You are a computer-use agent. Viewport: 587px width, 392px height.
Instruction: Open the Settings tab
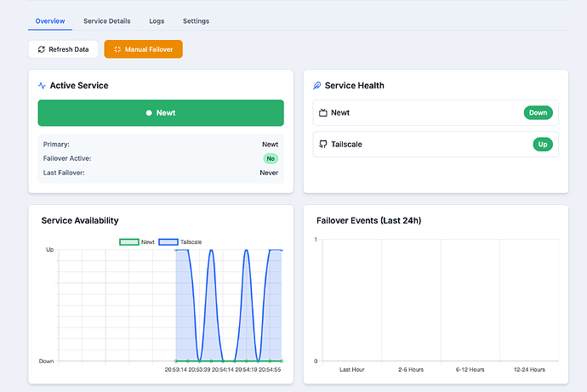point(196,21)
